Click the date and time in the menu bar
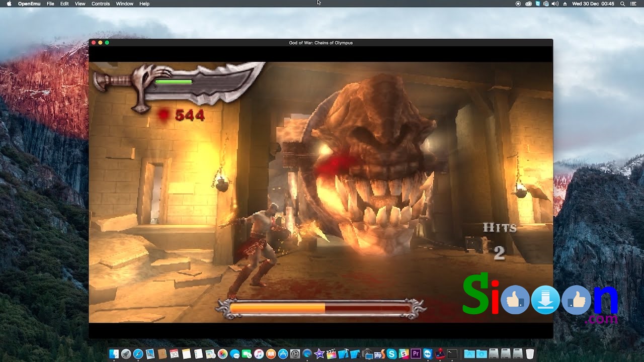Screen dimensions: 644x362 [x=593, y=4]
